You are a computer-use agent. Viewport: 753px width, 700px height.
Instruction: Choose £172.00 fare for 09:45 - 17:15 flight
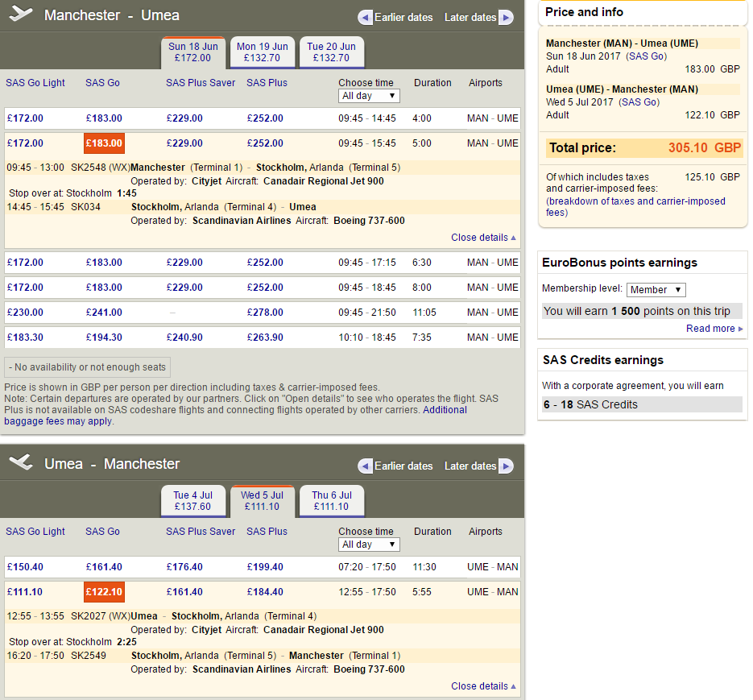(25, 263)
